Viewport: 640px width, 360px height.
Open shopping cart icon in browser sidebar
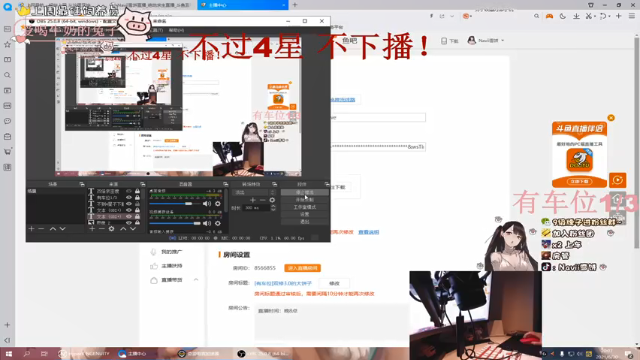point(7,152)
